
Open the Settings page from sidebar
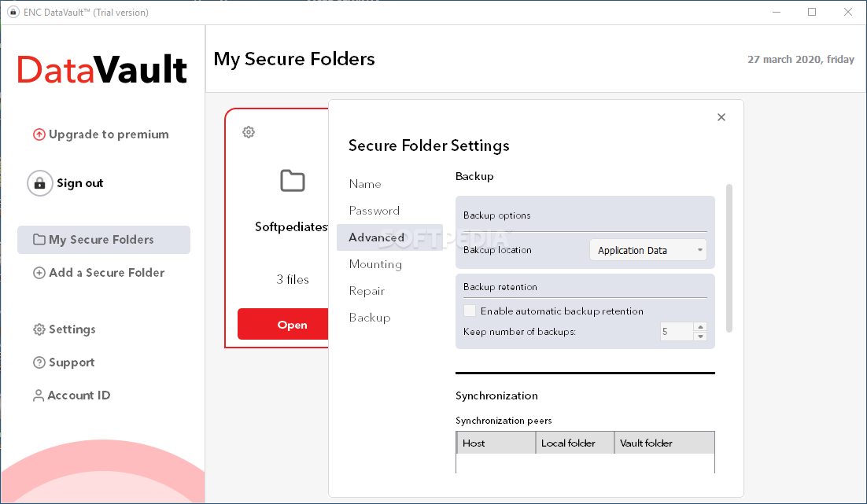72,329
